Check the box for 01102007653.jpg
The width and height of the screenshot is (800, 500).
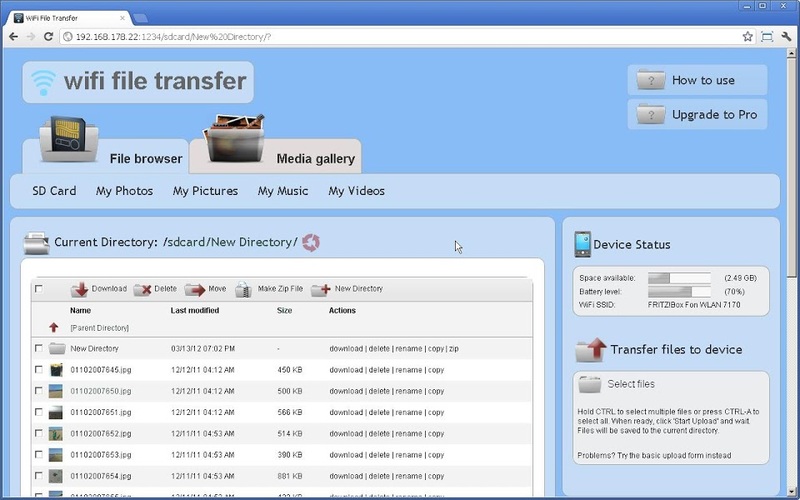click(39, 454)
